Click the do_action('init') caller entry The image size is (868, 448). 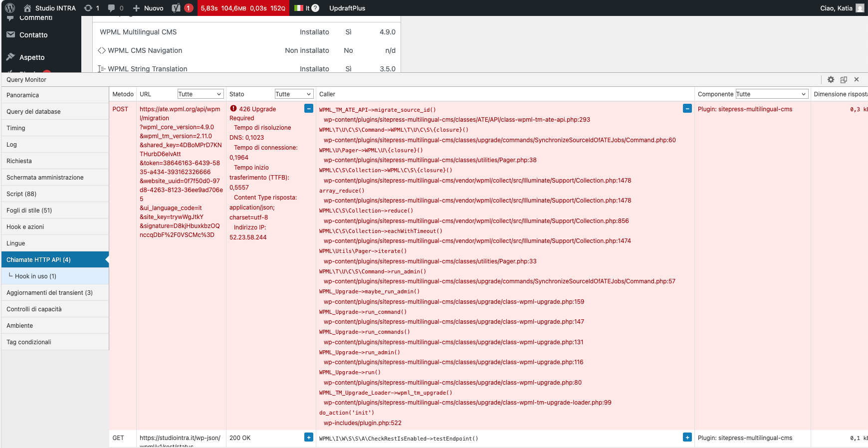tap(346, 413)
